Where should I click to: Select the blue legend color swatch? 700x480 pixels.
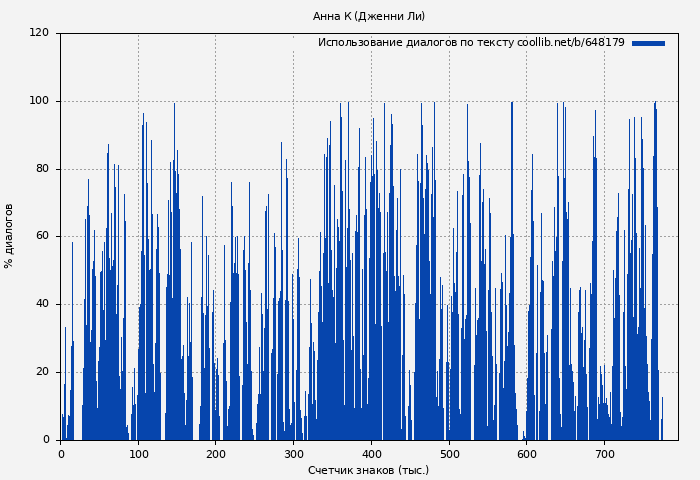point(648,43)
